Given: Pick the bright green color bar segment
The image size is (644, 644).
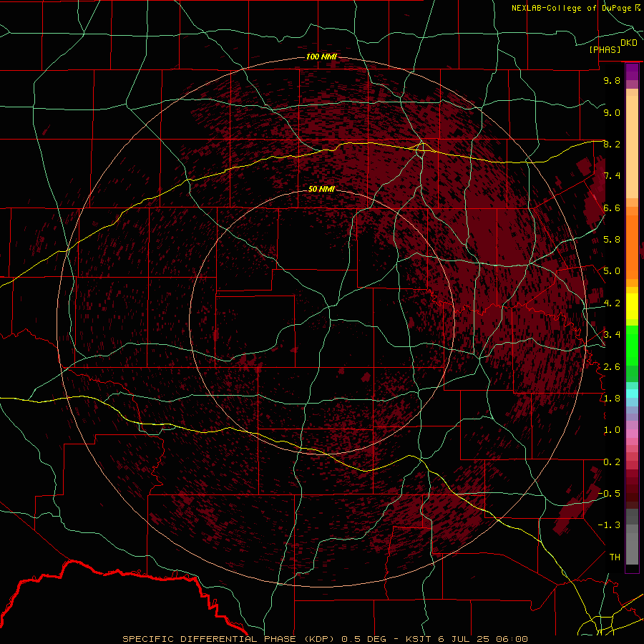Looking at the screenshot, I should 632,345.
